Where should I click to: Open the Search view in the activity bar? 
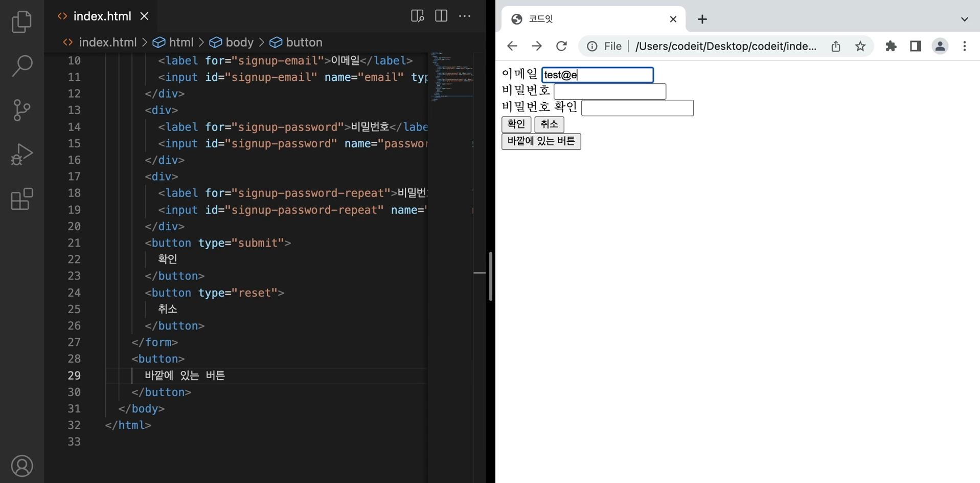(x=21, y=66)
